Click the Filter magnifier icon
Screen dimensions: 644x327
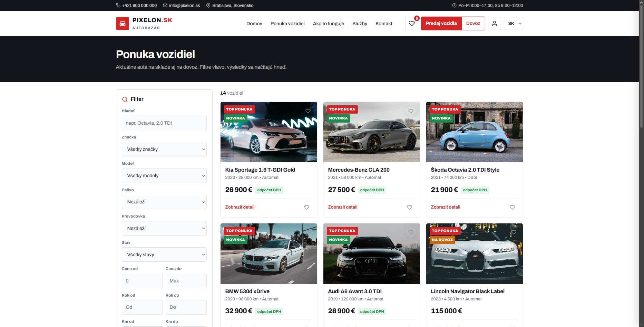click(125, 99)
